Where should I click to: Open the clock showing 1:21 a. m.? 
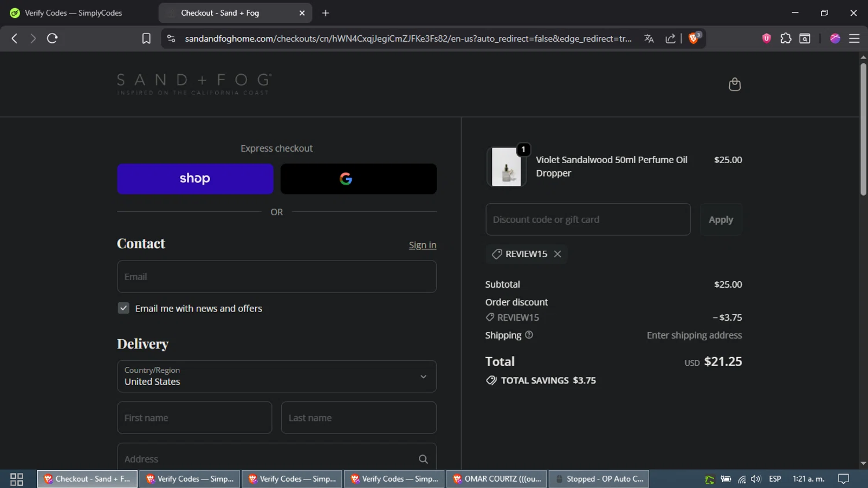click(x=808, y=479)
